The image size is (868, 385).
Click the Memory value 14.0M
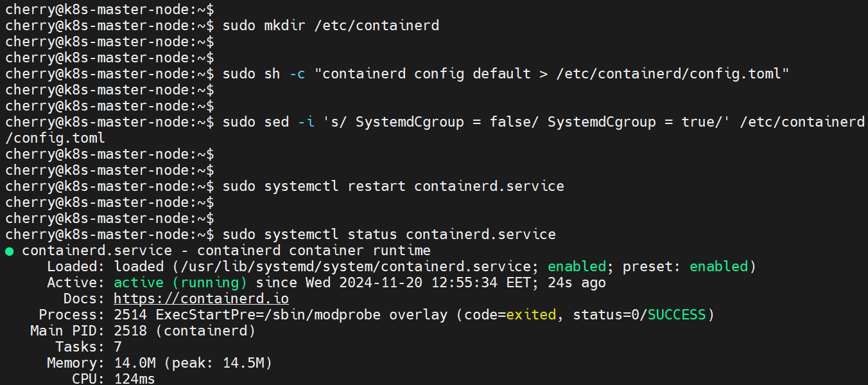(x=134, y=363)
